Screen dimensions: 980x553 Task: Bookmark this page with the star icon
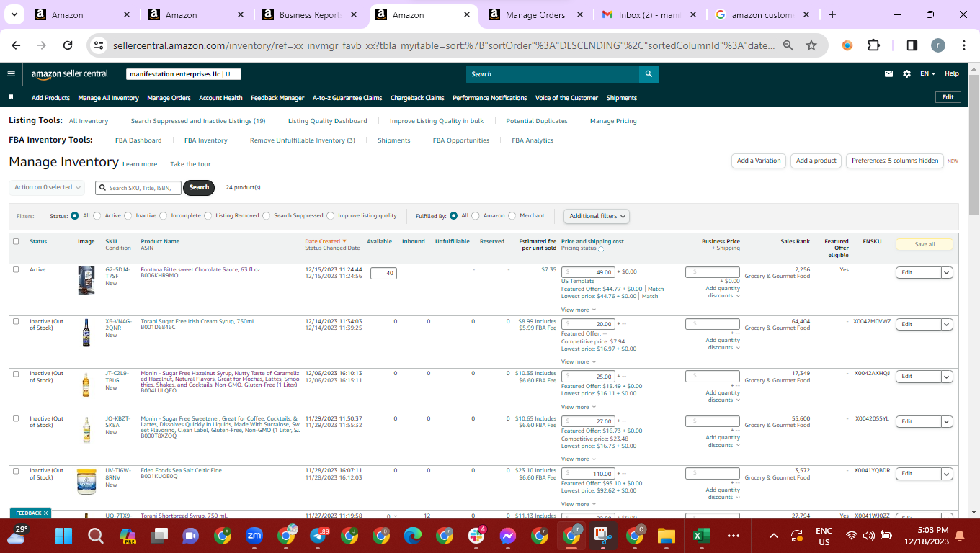tap(811, 45)
